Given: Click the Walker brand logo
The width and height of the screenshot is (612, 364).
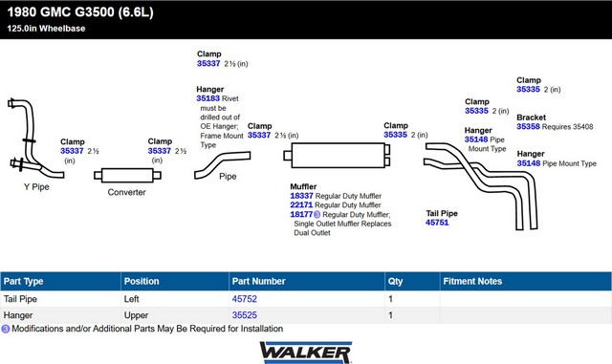Looking at the screenshot, I should [306, 353].
